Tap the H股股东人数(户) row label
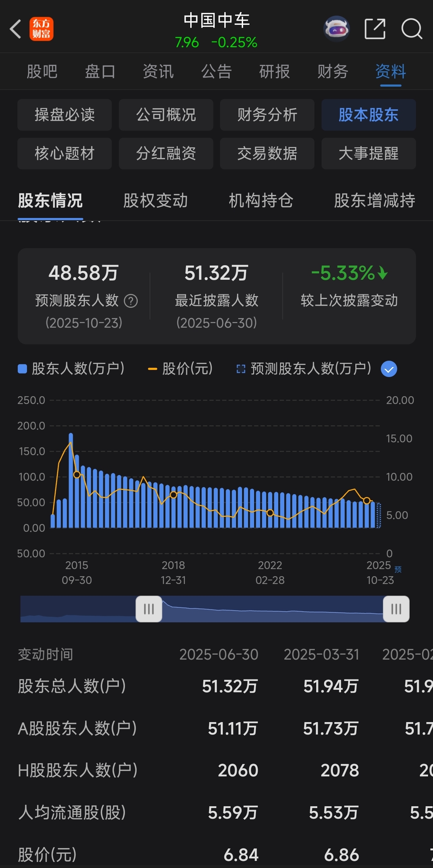 tap(78, 770)
